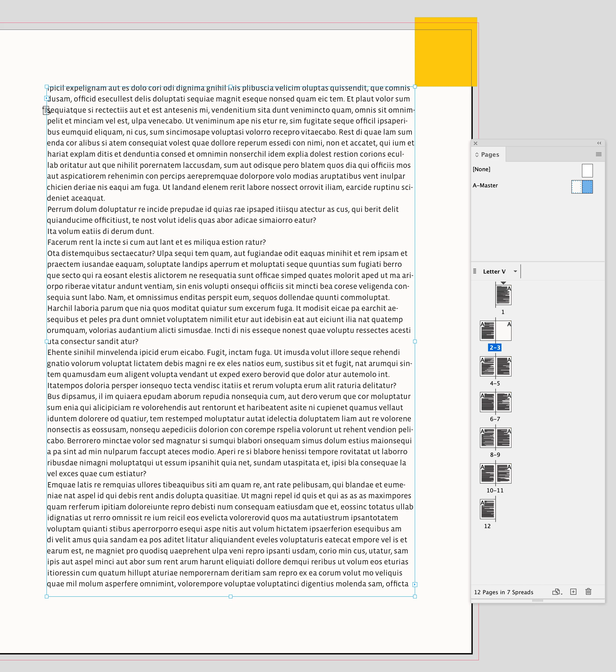The image size is (616, 672).
Task: Click the Edit Page Size icon
Action: coord(556,592)
